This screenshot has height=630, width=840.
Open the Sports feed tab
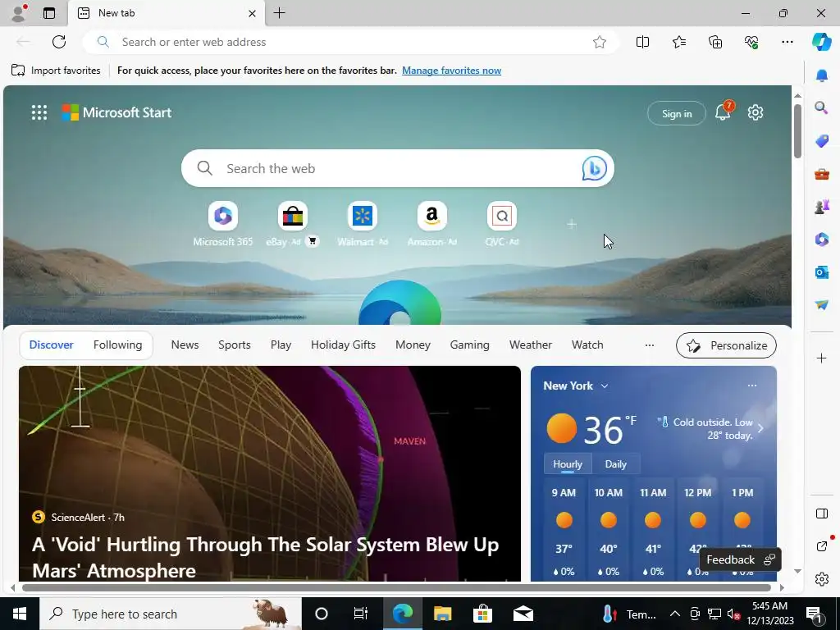[234, 345]
